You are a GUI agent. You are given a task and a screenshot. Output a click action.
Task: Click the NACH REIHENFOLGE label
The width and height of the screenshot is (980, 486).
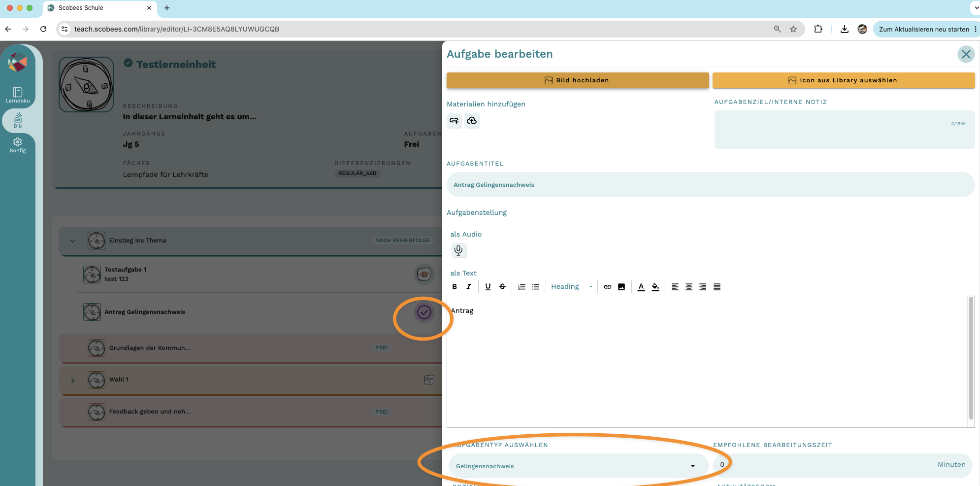403,241
